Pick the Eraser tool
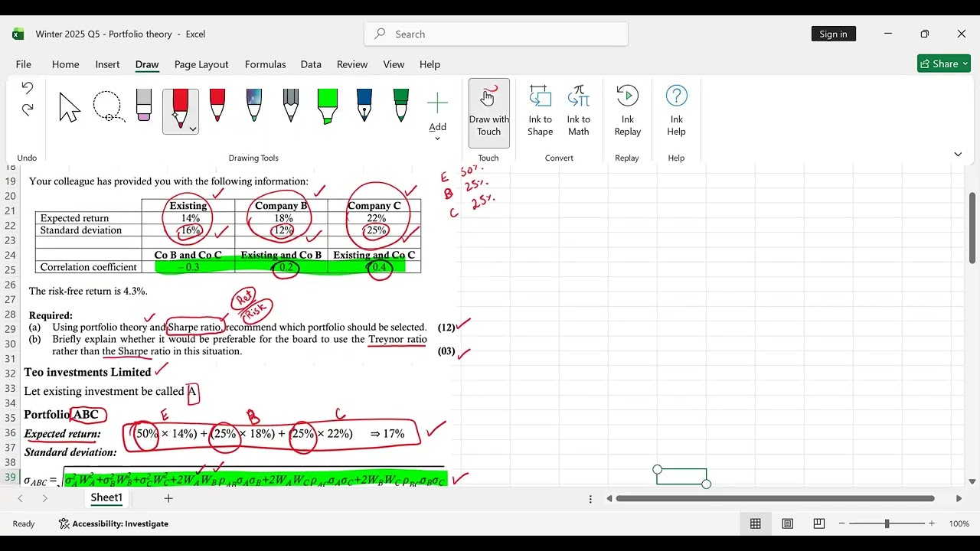Image resolution: width=980 pixels, height=551 pixels. [144, 106]
